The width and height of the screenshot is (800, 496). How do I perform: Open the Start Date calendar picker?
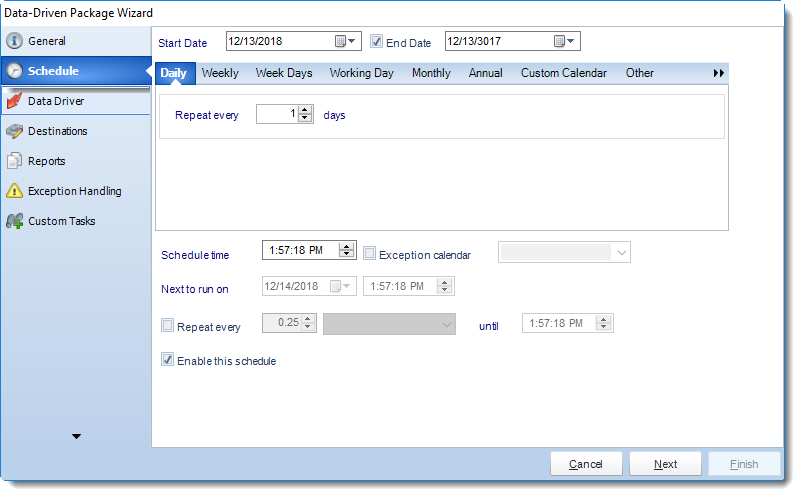pos(345,41)
